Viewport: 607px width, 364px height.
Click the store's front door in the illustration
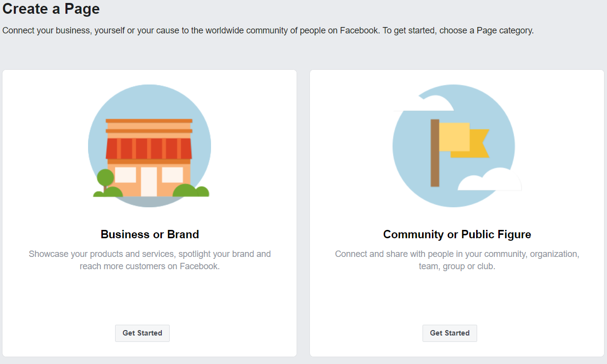point(149,181)
